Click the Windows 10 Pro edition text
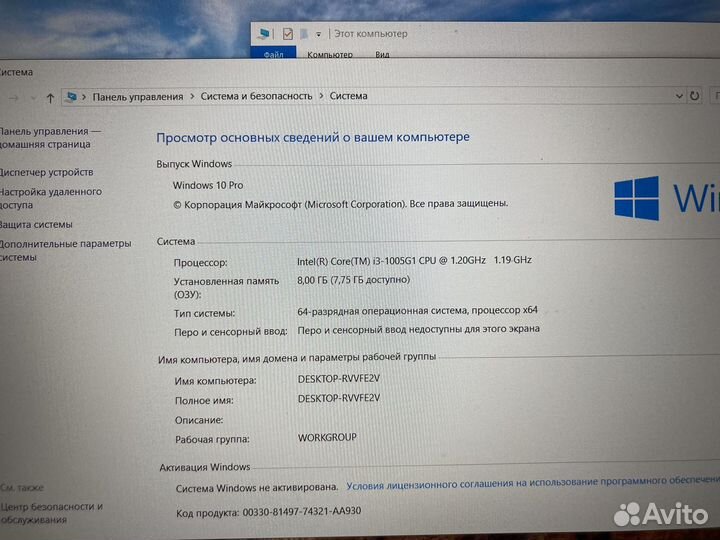 point(208,186)
